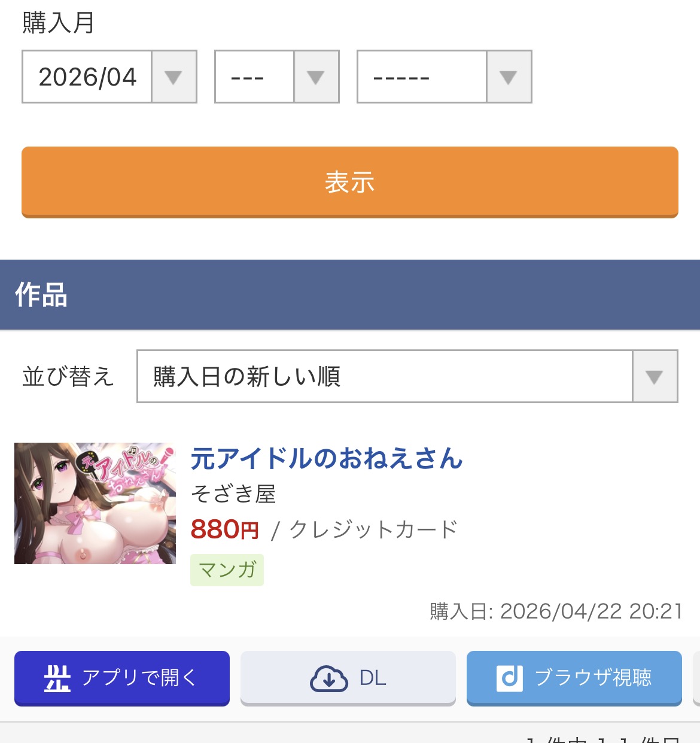Expand the --- dropdown via its arrow
700x743 pixels.
point(316,77)
